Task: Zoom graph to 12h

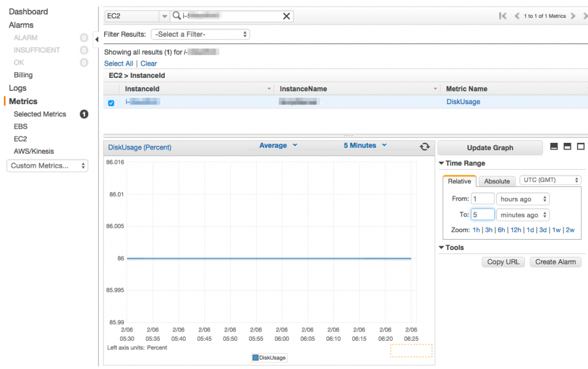Action: click(516, 230)
